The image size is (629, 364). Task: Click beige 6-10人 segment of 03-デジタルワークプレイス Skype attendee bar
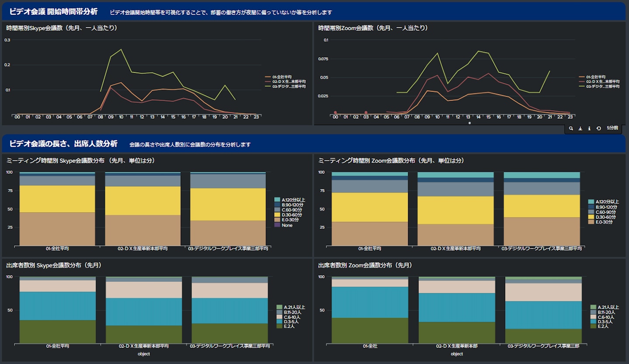[x=230, y=290]
